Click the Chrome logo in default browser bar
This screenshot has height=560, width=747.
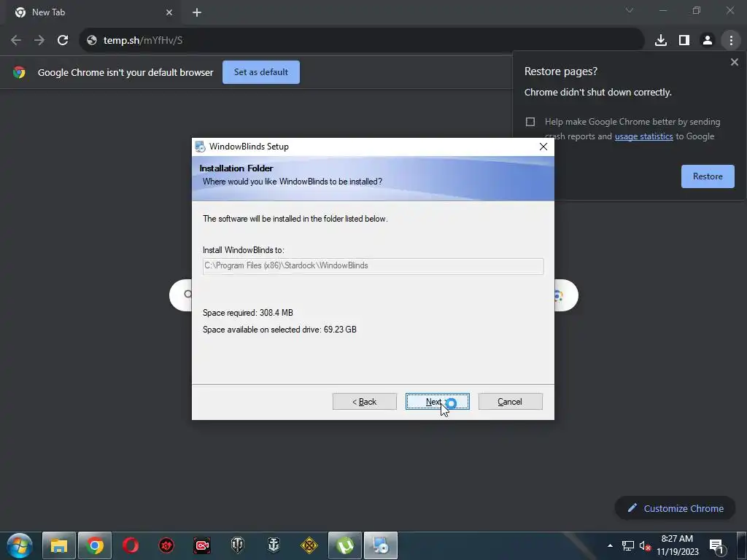tap(19, 72)
